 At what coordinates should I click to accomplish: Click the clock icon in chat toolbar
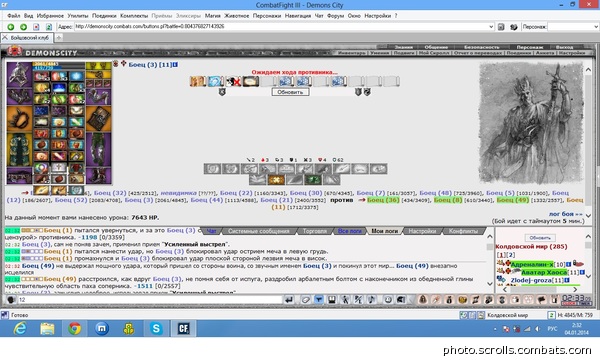(388, 300)
